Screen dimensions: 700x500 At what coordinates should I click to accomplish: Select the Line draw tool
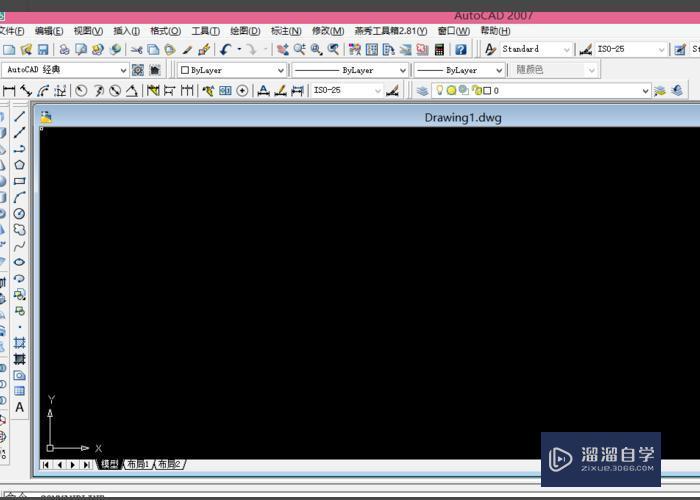tap(19, 117)
